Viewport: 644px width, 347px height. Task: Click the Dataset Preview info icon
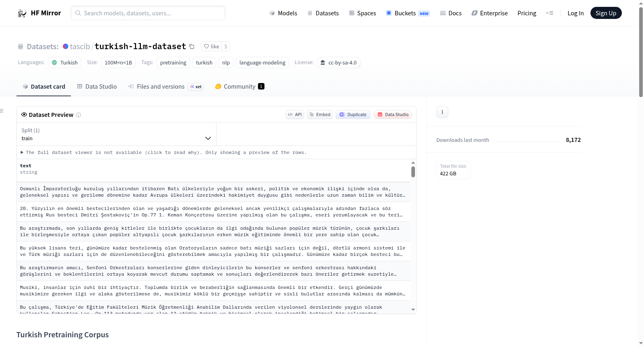click(78, 115)
